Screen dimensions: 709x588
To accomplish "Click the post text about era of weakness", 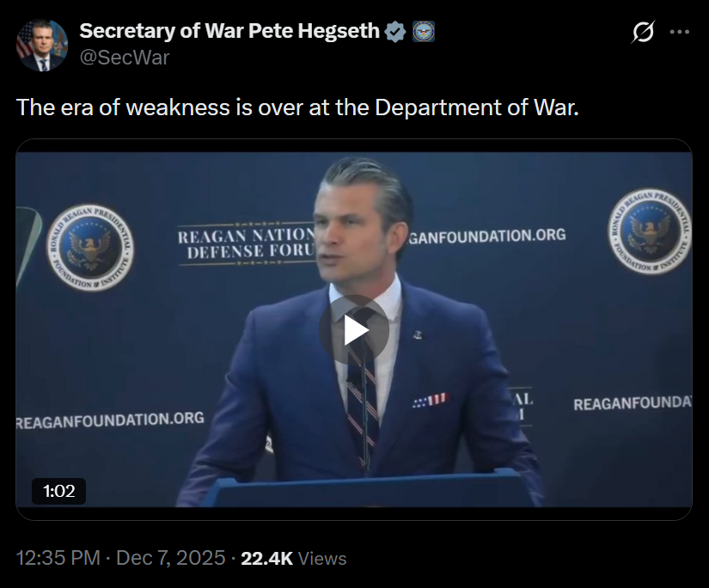I will click(297, 107).
